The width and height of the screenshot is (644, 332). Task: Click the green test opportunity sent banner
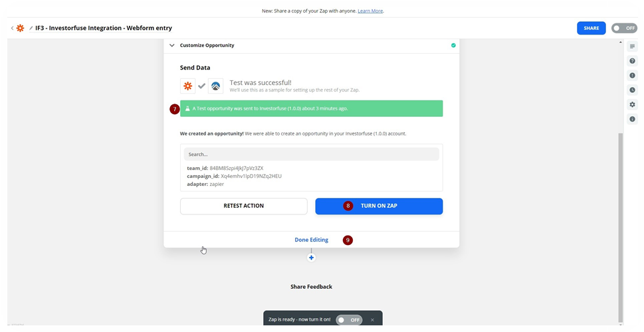point(311,109)
